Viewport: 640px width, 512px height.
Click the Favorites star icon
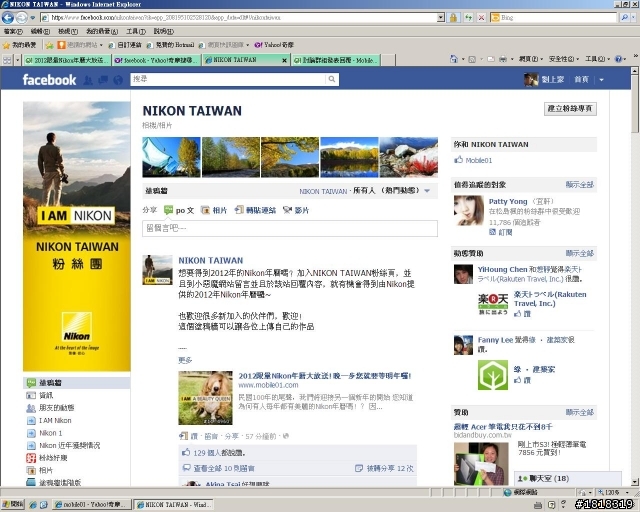tap(6, 45)
